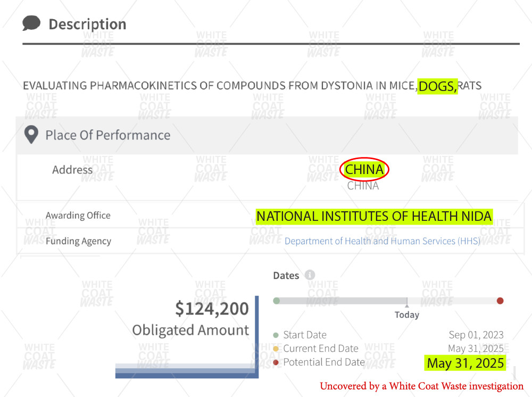Open Department of Health and Human Services link

pyautogui.click(x=383, y=241)
